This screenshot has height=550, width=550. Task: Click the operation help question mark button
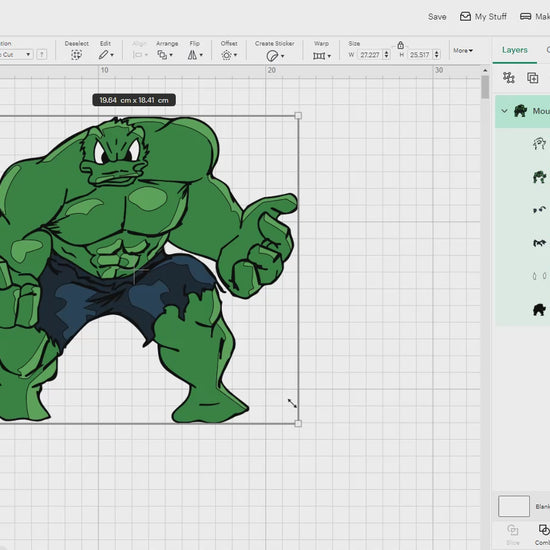tap(42, 54)
